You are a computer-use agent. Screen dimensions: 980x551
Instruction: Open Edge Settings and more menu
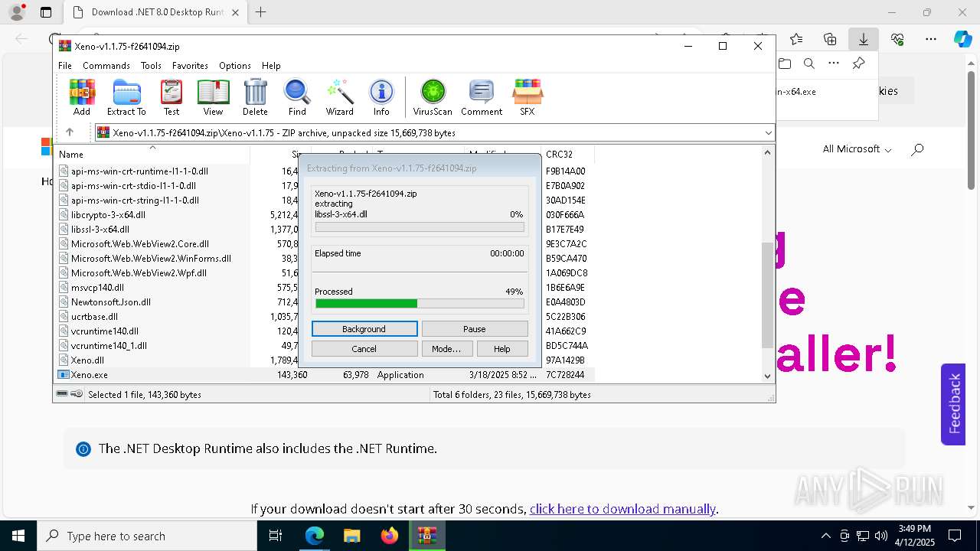coord(931,39)
